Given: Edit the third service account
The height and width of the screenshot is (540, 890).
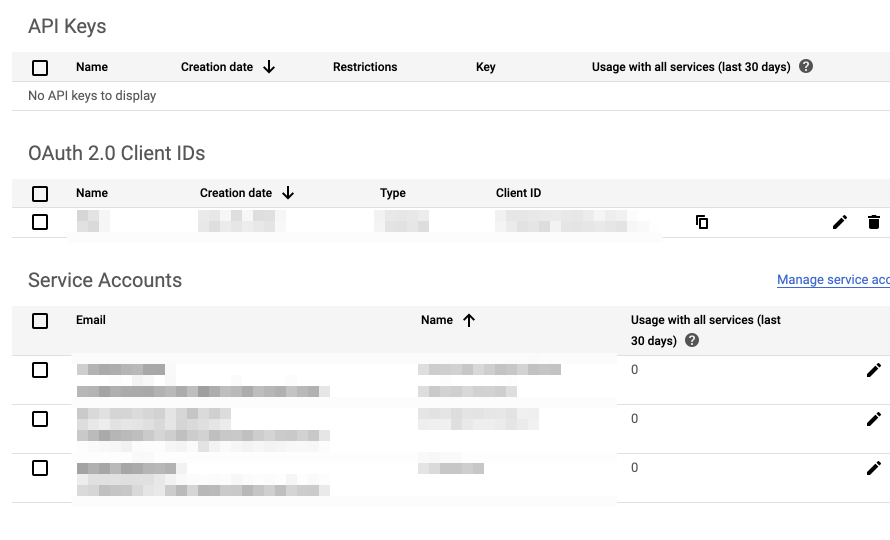Looking at the screenshot, I should tap(874, 468).
